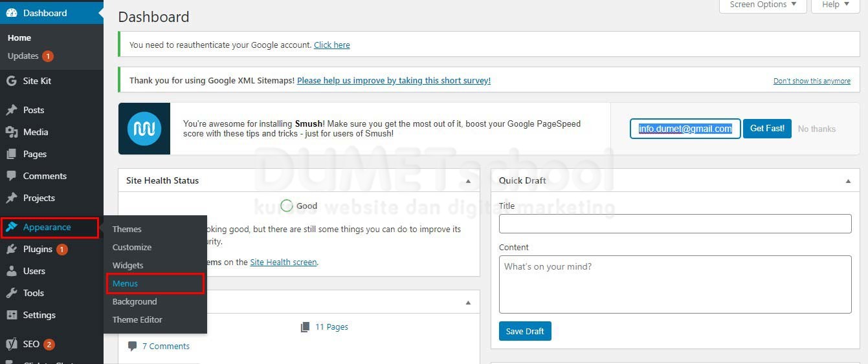
Task: Open Themes in Appearance submenu
Action: (x=127, y=229)
